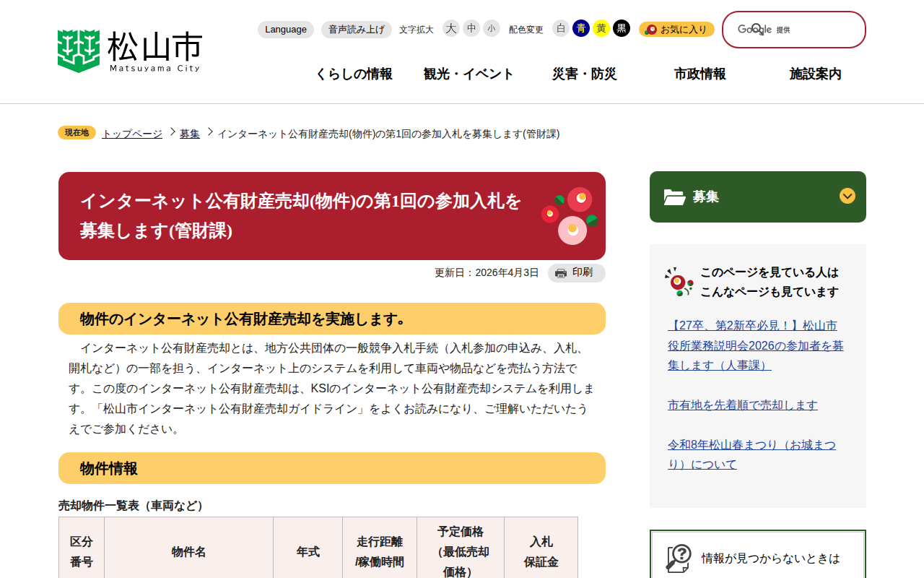Open the 市政情報 menu
This screenshot has width=924, height=578.
700,74
